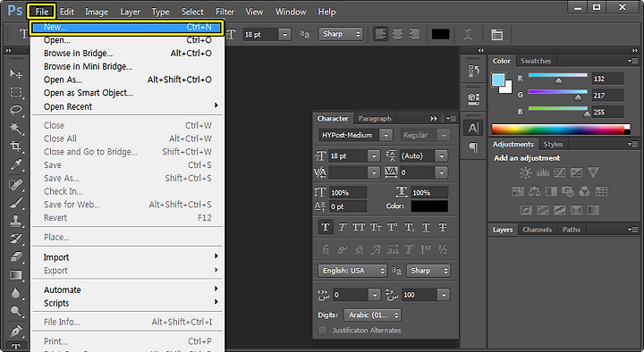The image size is (644, 352).
Task: Open the History panel icon
Action: pyautogui.click(x=473, y=71)
